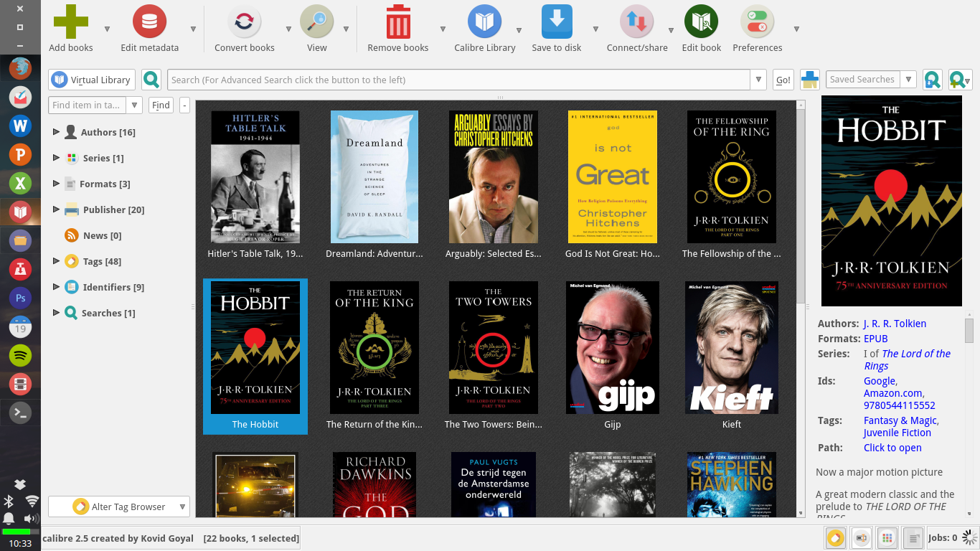Click the EPUB format link
The image size is (980, 551).
875,339
